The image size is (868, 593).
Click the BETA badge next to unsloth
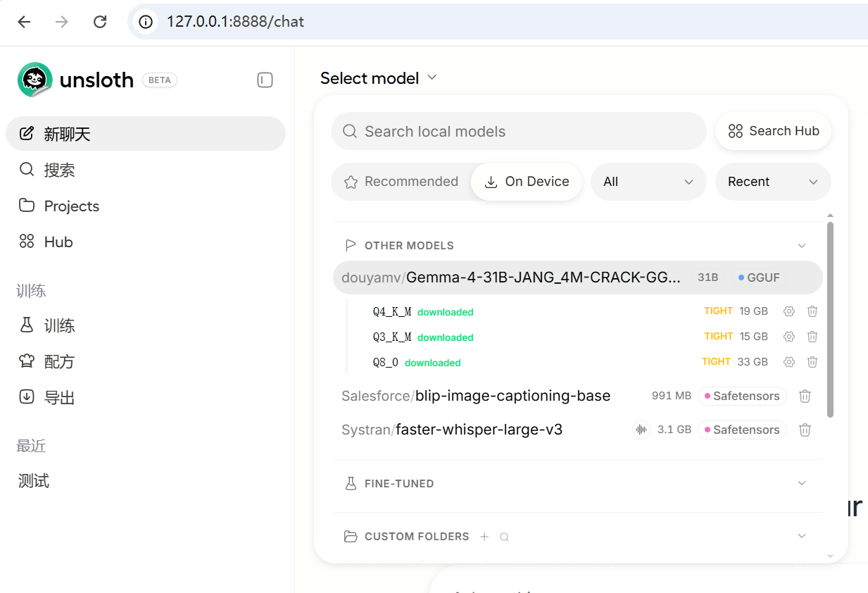(160, 80)
